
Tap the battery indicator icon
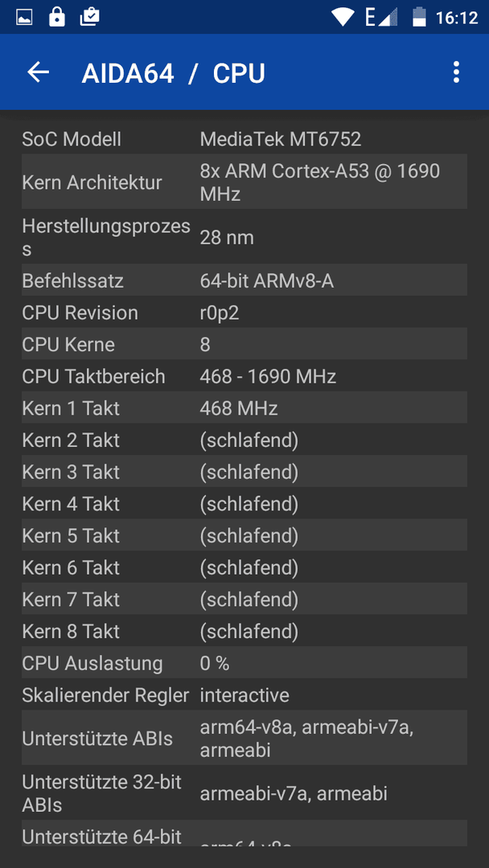click(419, 17)
